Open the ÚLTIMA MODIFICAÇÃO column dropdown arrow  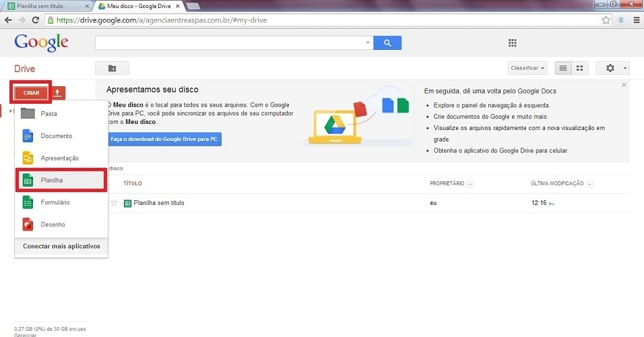[589, 184]
